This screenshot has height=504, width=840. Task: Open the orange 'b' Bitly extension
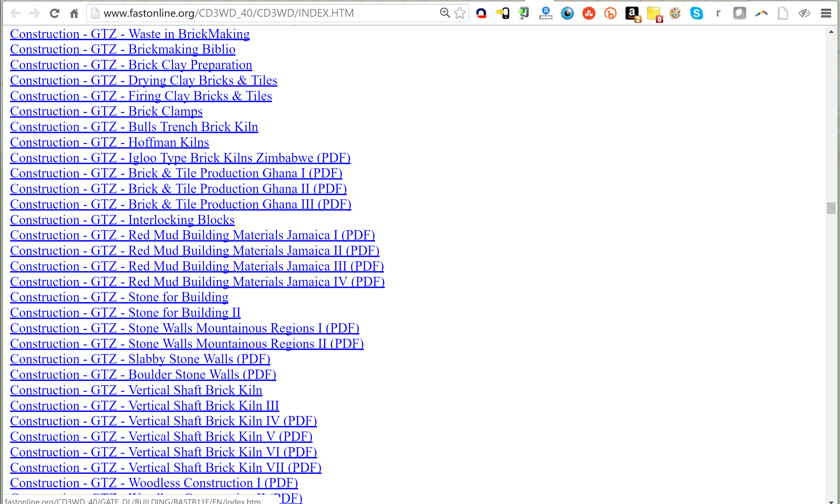point(610,13)
